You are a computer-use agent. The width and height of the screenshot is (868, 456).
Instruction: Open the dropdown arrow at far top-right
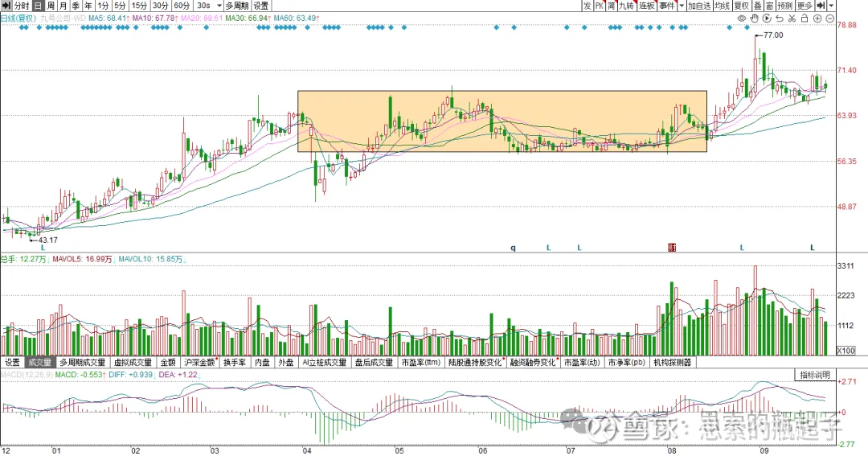831,6
